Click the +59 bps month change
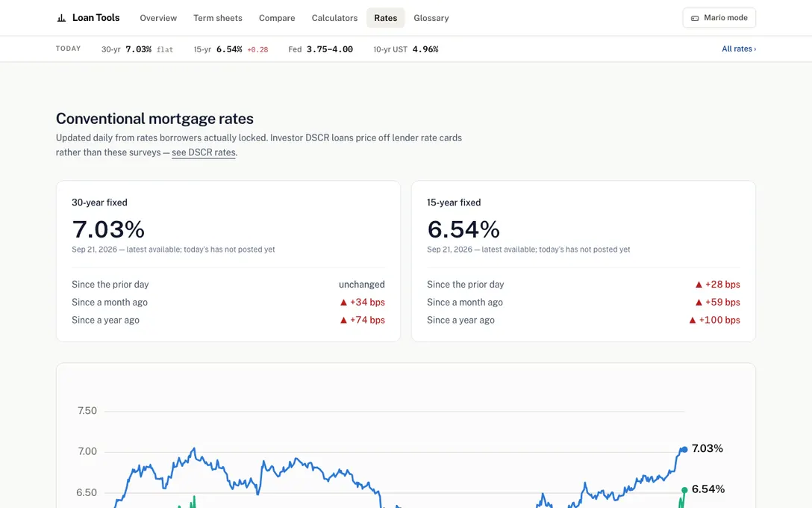 722,303
